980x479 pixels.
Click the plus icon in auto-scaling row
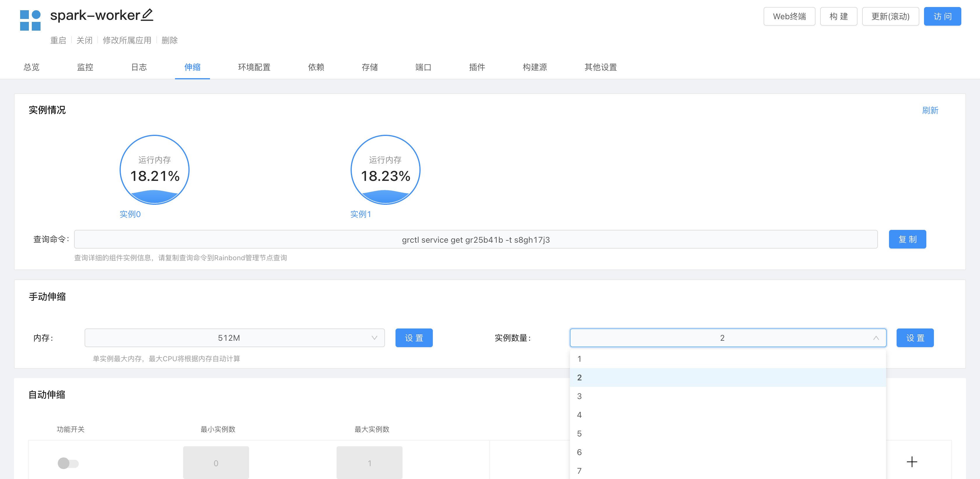[x=911, y=462]
